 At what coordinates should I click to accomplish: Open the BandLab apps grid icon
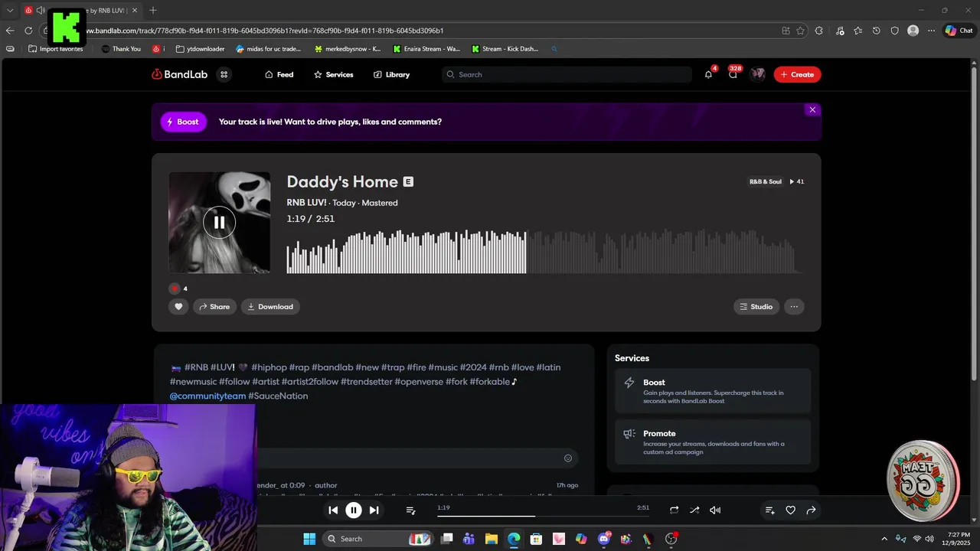pyautogui.click(x=224, y=74)
